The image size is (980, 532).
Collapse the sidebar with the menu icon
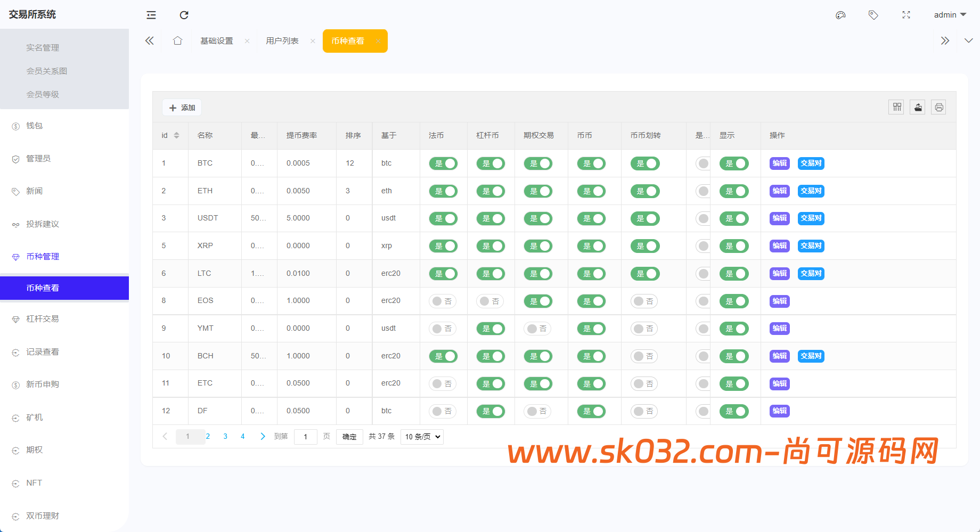click(x=151, y=15)
